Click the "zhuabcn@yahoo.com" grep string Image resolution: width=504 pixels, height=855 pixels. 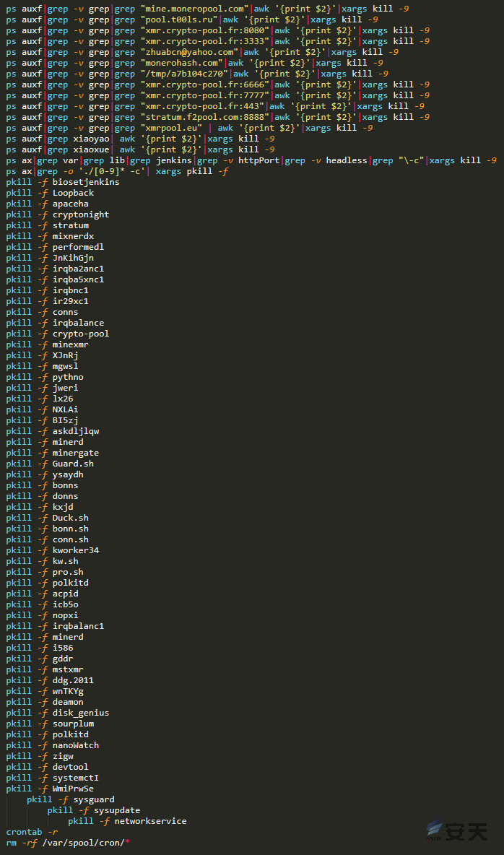[189, 52]
